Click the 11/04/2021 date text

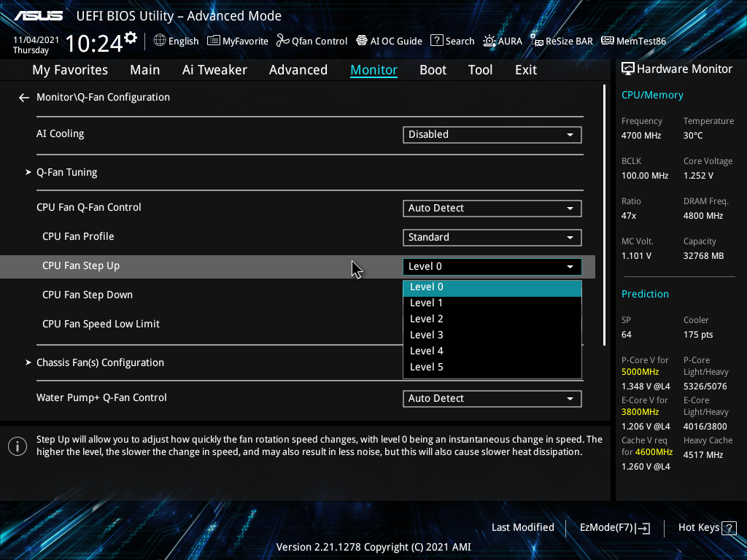[36, 40]
